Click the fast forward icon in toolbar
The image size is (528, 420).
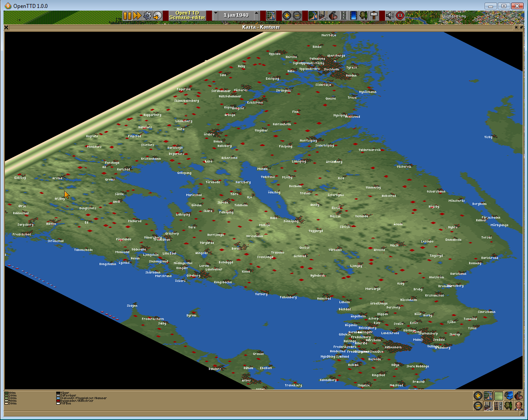(137, 15)
